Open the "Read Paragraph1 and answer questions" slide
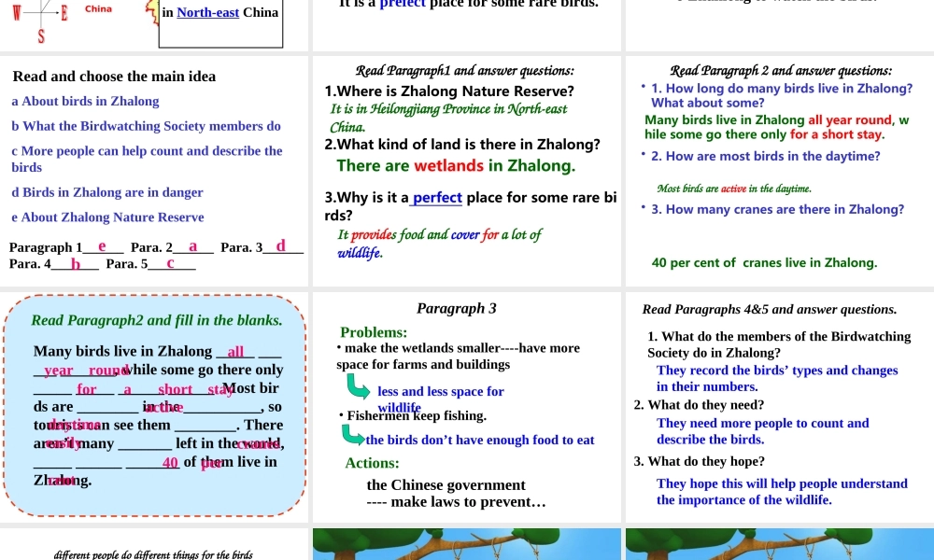The height and width of the screenshot is (560, 934). click(466, 171)
